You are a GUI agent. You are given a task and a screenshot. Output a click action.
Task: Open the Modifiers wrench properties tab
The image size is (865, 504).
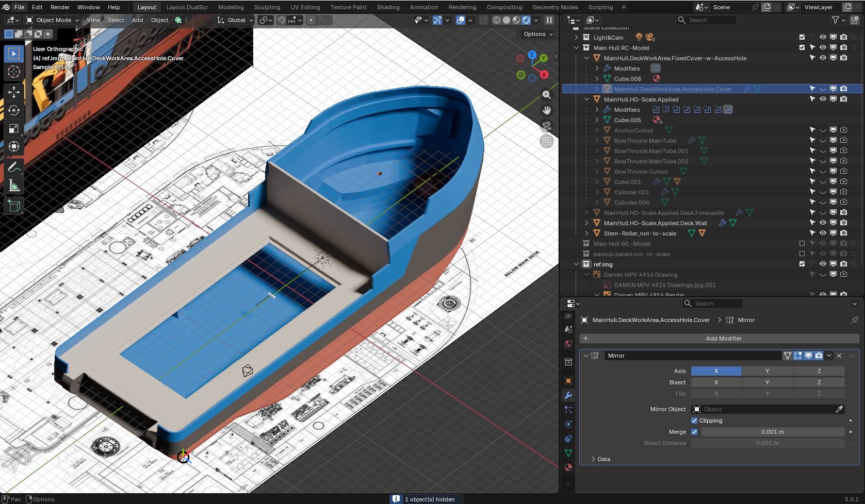click(x=568, y=395)
